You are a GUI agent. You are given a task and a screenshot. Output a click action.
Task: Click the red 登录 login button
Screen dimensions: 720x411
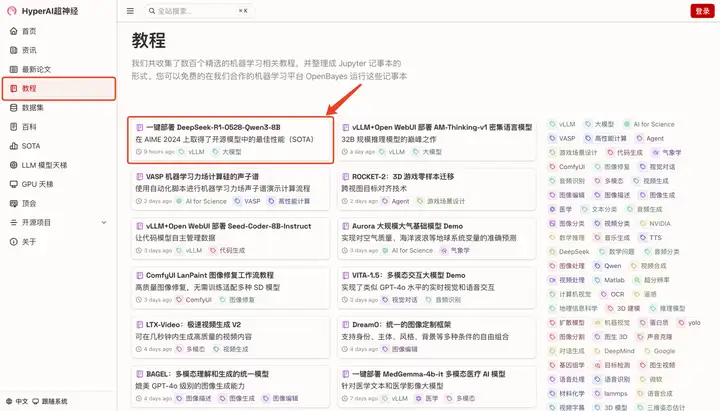[x=702, y=11]
